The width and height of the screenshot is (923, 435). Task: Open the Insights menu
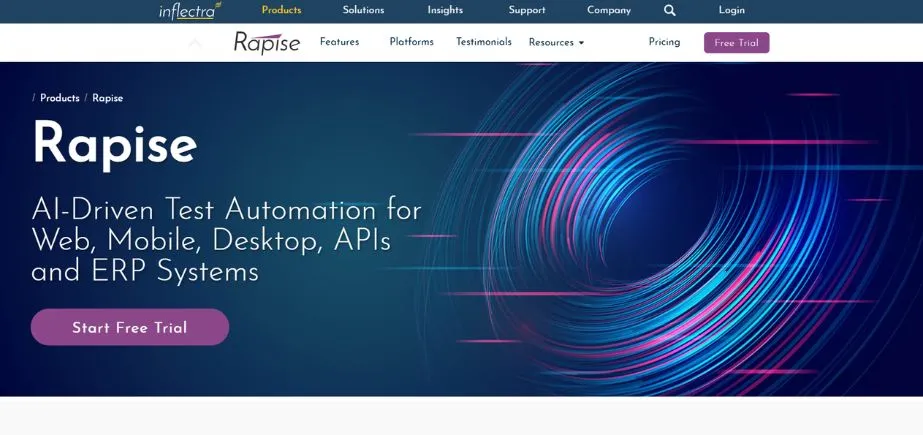coord(445,10)
